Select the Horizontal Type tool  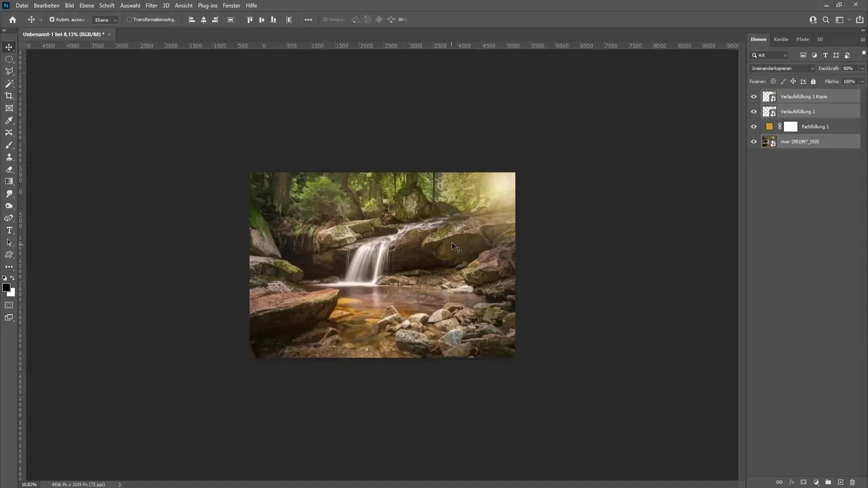(x=9, y=230)
